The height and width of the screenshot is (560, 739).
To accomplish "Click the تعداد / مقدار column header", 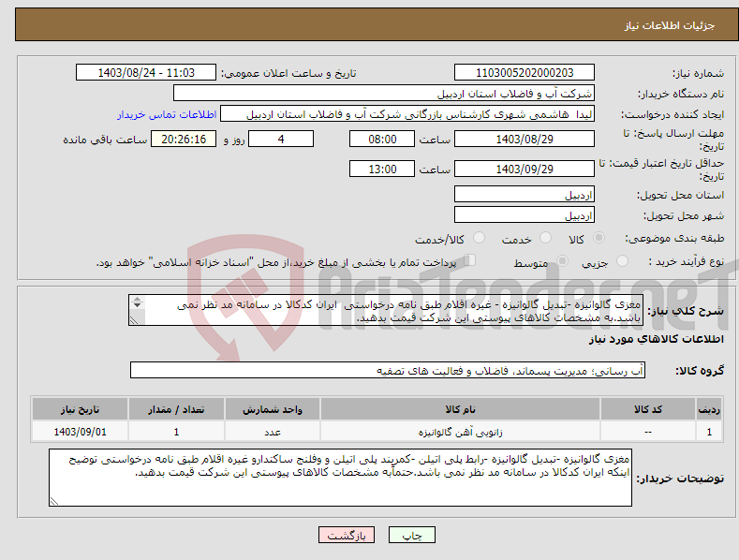I will pyautogui.click(x=176, y=409).
